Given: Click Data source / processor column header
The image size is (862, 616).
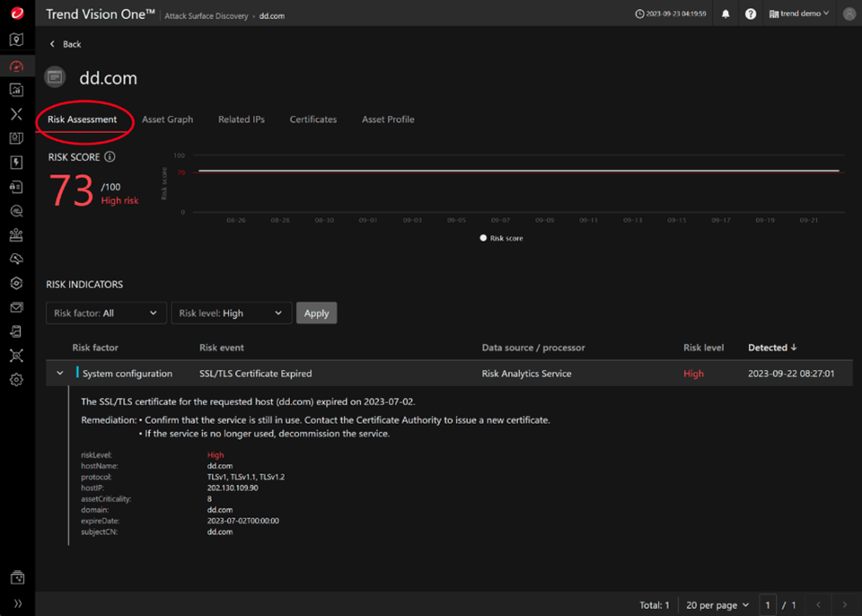Looking at the screenshot, I should pos(533,348).
